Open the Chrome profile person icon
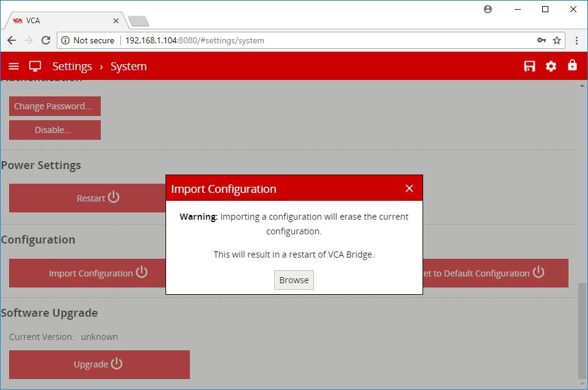Screen dimensions: 588x390 [x=487, y=9]
